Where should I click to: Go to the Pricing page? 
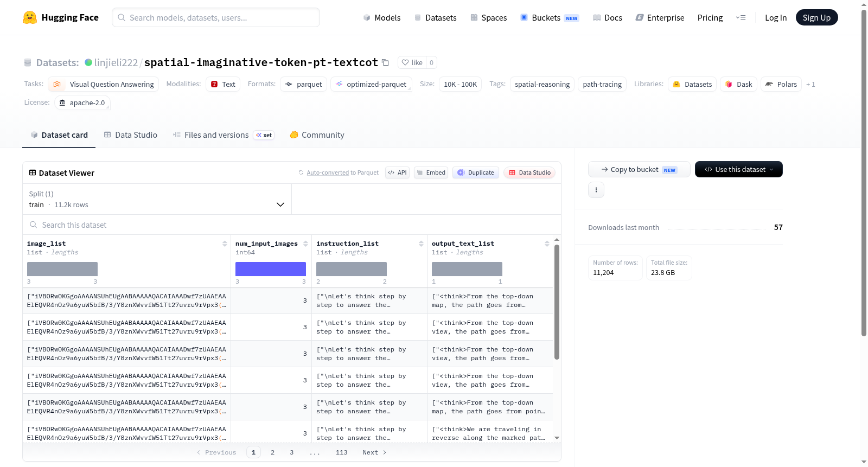click(710, 17)
